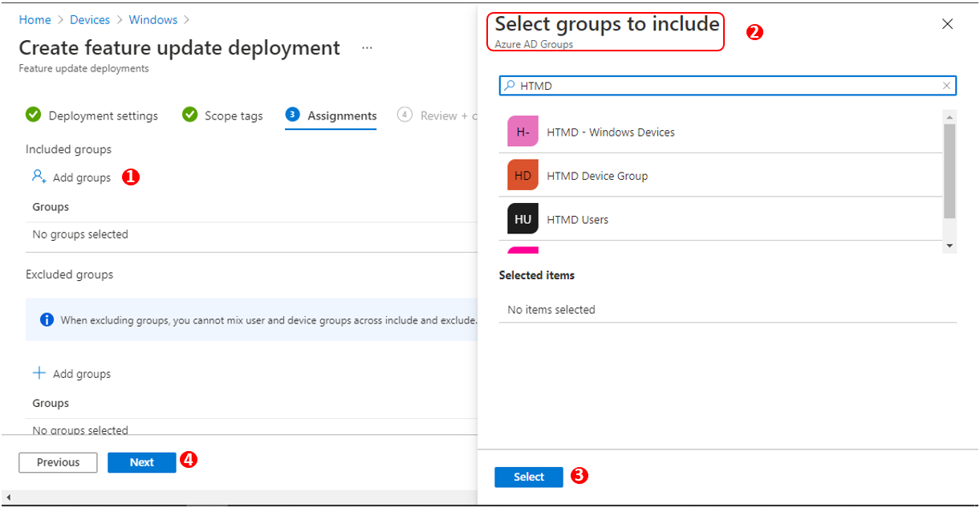Choose the HTMD Device Group entry

(x=721, y=176)
